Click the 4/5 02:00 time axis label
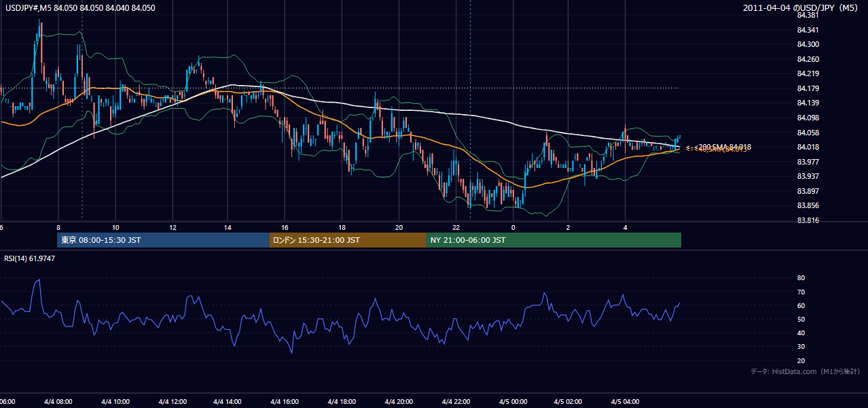868x408 pixels. click(568, 402)
